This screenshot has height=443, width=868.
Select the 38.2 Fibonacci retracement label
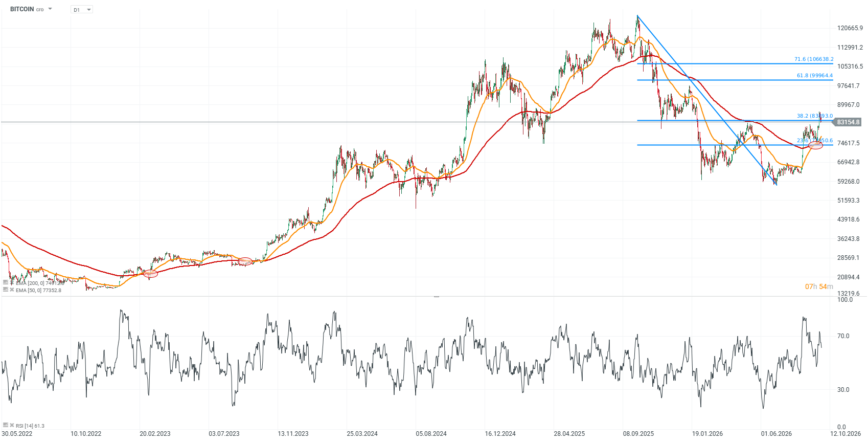click(815, 116)
